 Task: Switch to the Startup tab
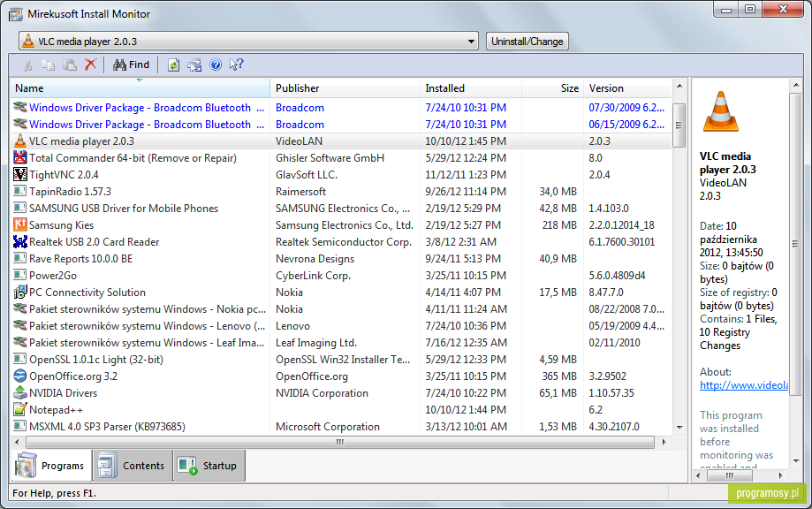(209, 466)
